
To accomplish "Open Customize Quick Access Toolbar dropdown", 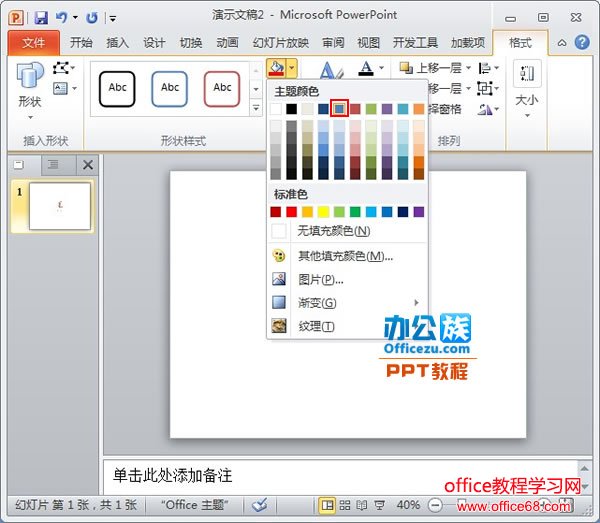I will [112, 18].
